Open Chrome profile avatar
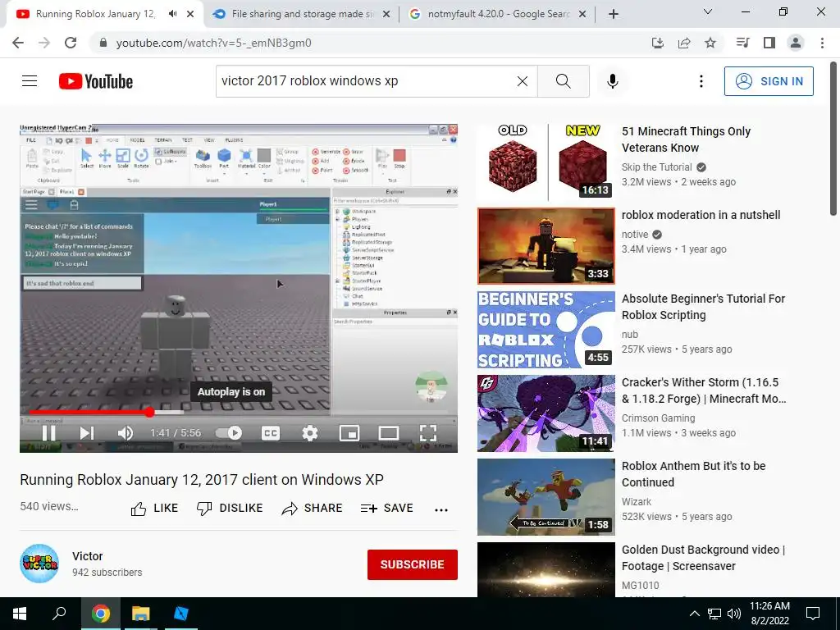The height and width of the screenshot is (630, 840). click(x=796, y=43)
